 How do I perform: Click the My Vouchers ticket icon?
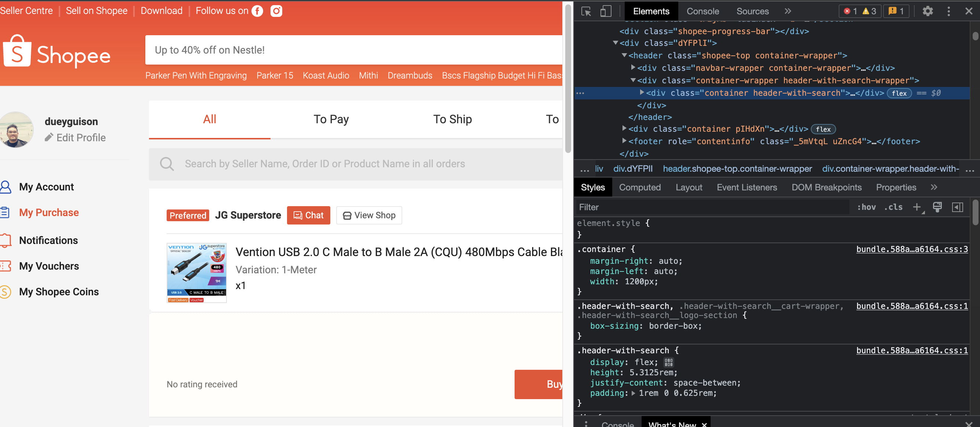pos(6,266)
